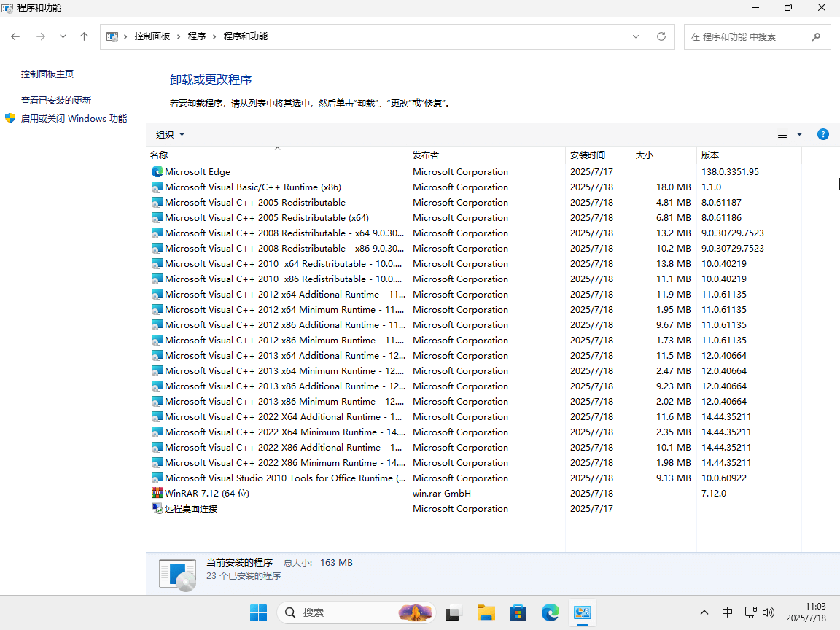Open File Explorer from the taskbar
Image resolution: width=840 pixels, height=630 pixels.
pyautogui.click(x=486, y=612)
